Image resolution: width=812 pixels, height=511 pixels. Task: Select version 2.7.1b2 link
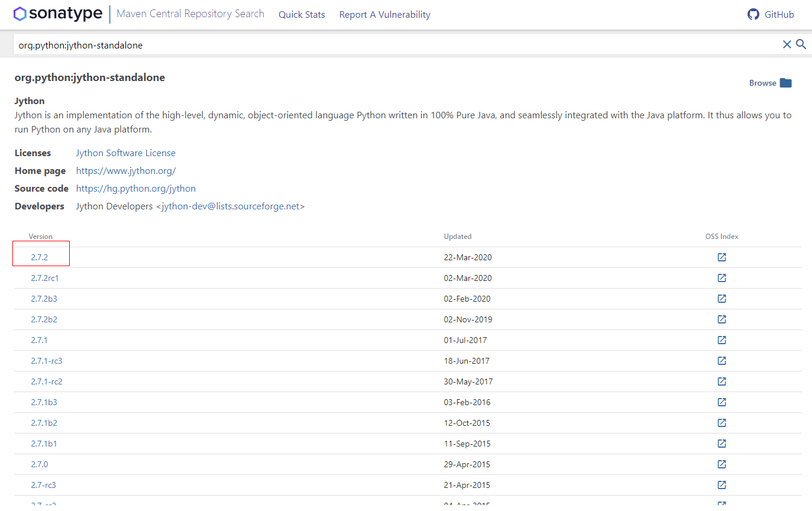coord(44,423)
